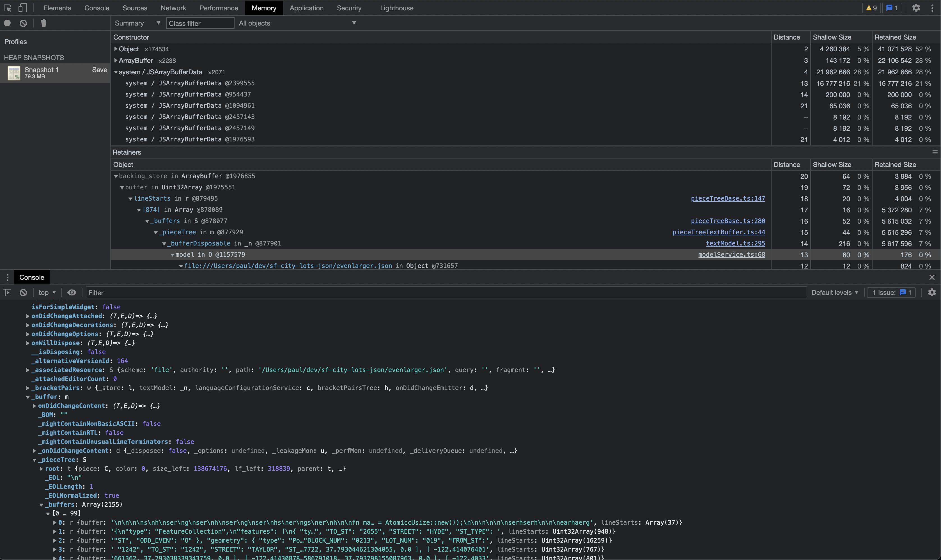941x560 pixels.
Task: Clear the console with the no-entry icon
Action: (23, 292)
